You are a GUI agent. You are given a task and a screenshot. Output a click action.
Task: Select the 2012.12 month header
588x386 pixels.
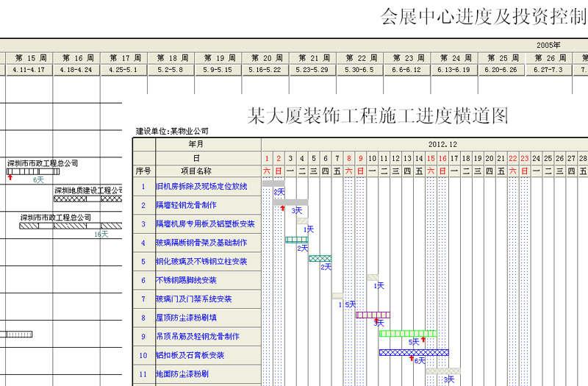[x=441, y=145]
